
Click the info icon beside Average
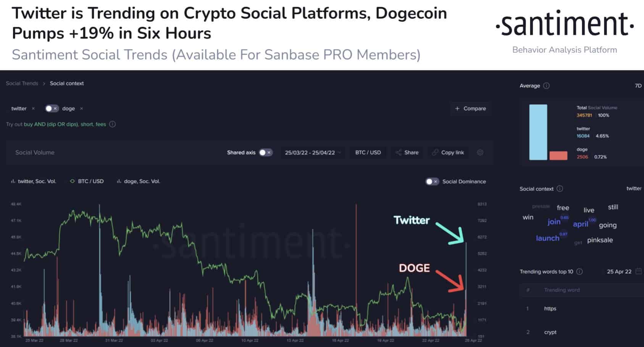[546, 86]
